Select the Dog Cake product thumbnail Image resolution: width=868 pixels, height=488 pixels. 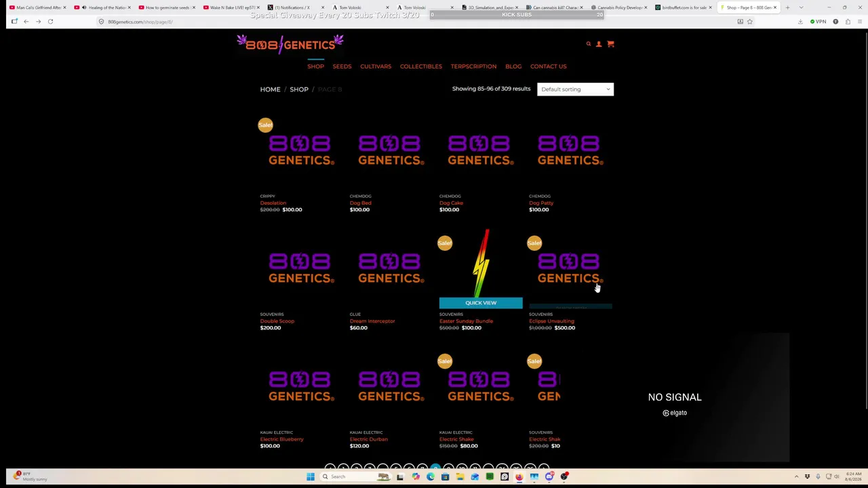pos(481,150)
